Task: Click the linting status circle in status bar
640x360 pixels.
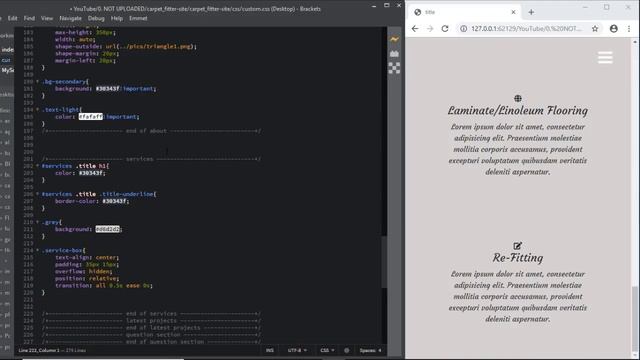Action: 347,350
